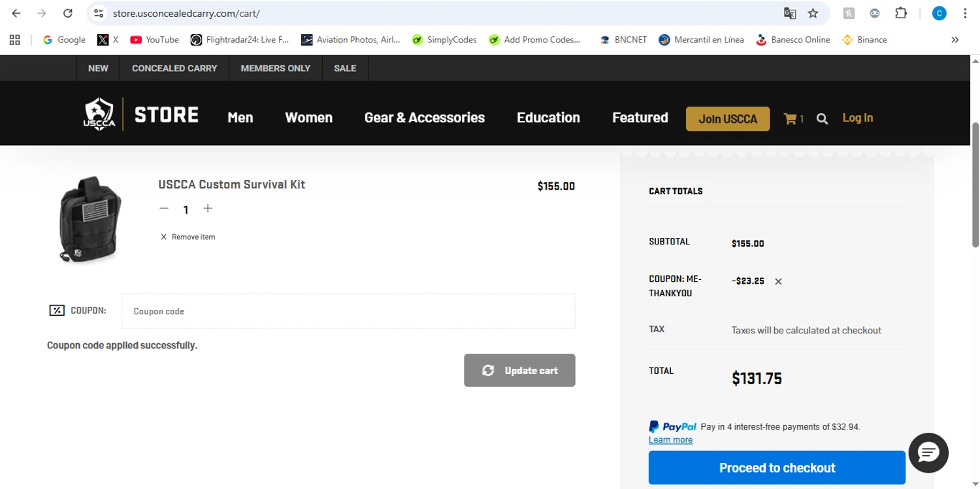Open the Featured menu

click(x=640, y=118)
